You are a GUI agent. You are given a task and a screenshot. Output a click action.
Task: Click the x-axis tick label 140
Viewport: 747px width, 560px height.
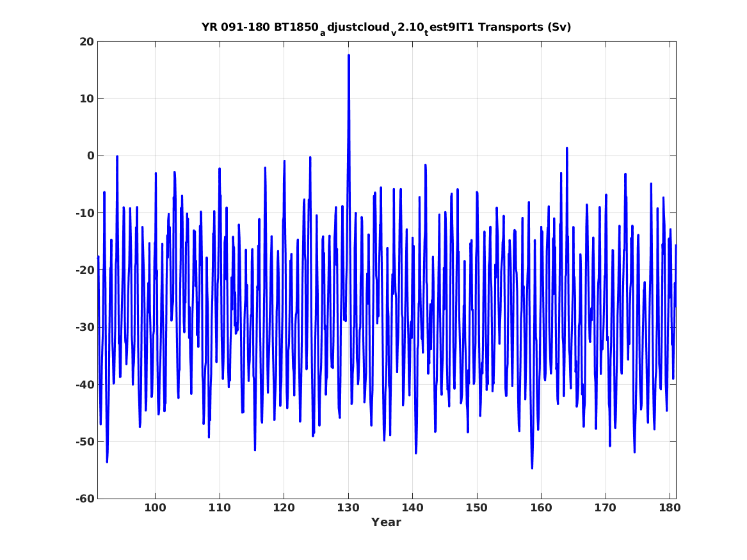pos(413,508)
